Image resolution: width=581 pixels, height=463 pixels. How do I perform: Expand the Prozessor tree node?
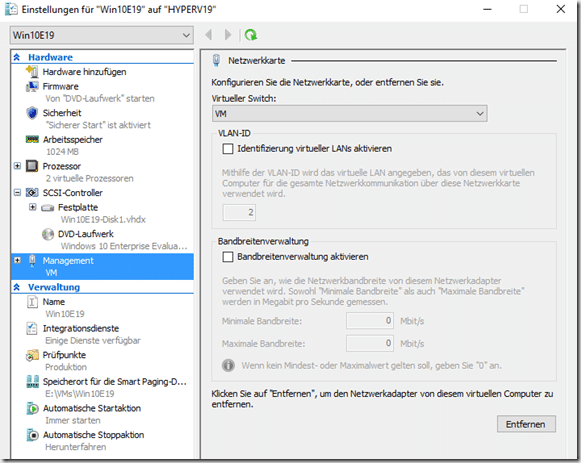(x=17, y=166)
